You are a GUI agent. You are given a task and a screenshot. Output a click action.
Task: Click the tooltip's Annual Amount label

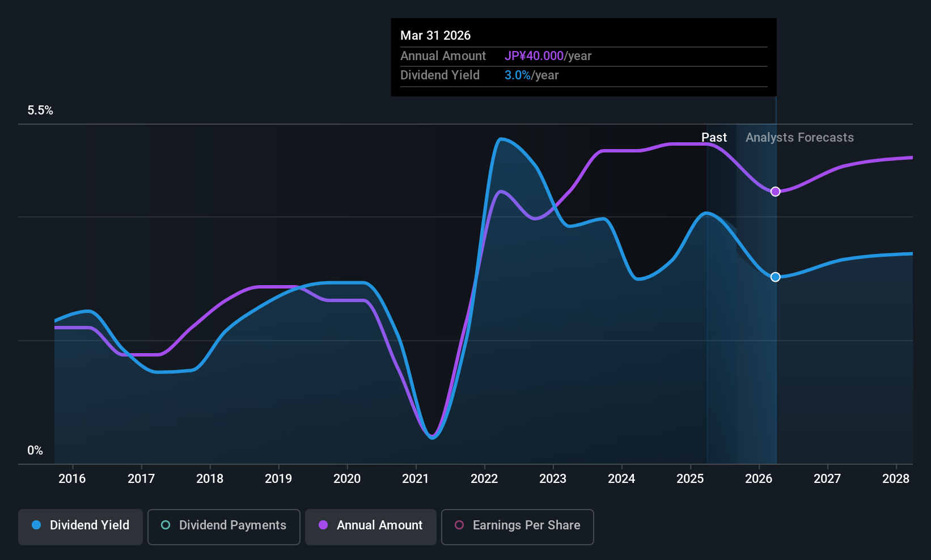click(x=443, y=56)
